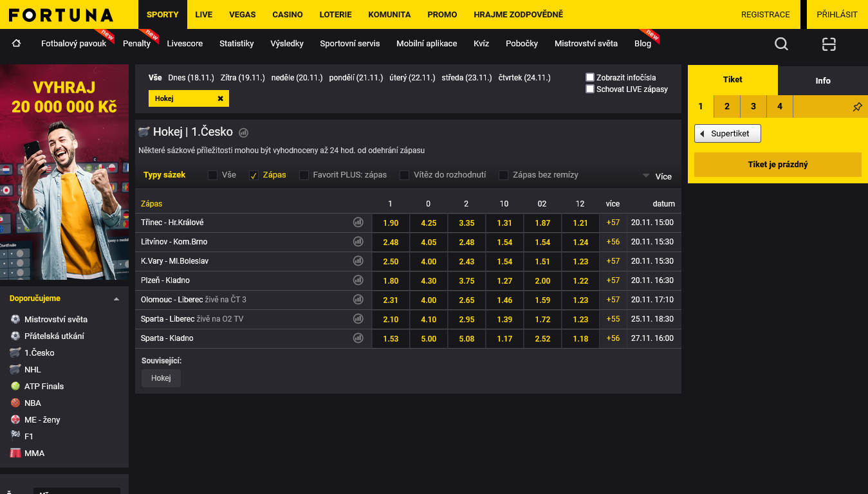Expand +57 more bets for K.Vary - Ml.Boleslav

(613, 261)
